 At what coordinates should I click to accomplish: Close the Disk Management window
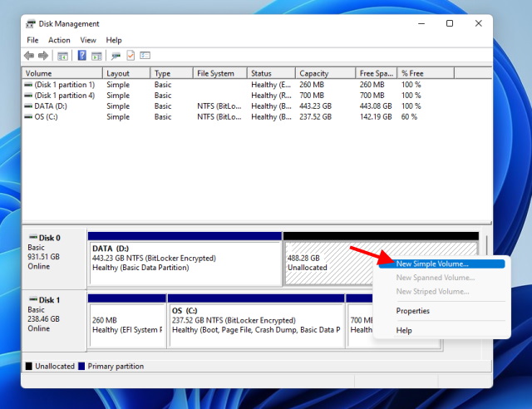click(x=479, y=23)
